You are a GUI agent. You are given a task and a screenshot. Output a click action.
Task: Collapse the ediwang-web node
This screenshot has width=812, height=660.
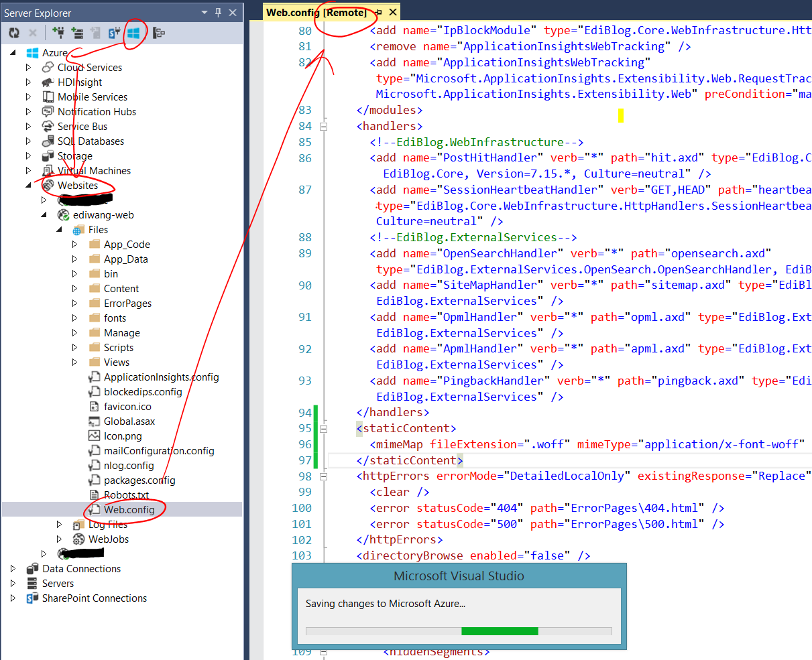coord(44,214)
